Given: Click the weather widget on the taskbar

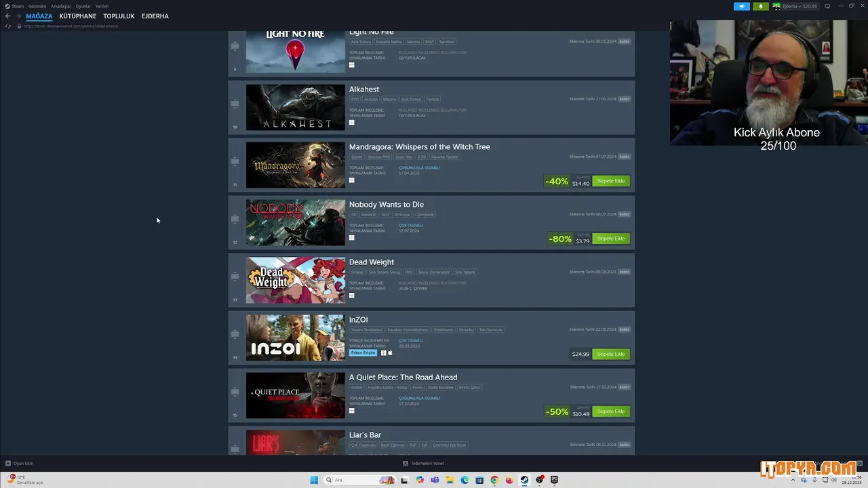Looking at the screenshot, I should [x=26, y=480].
